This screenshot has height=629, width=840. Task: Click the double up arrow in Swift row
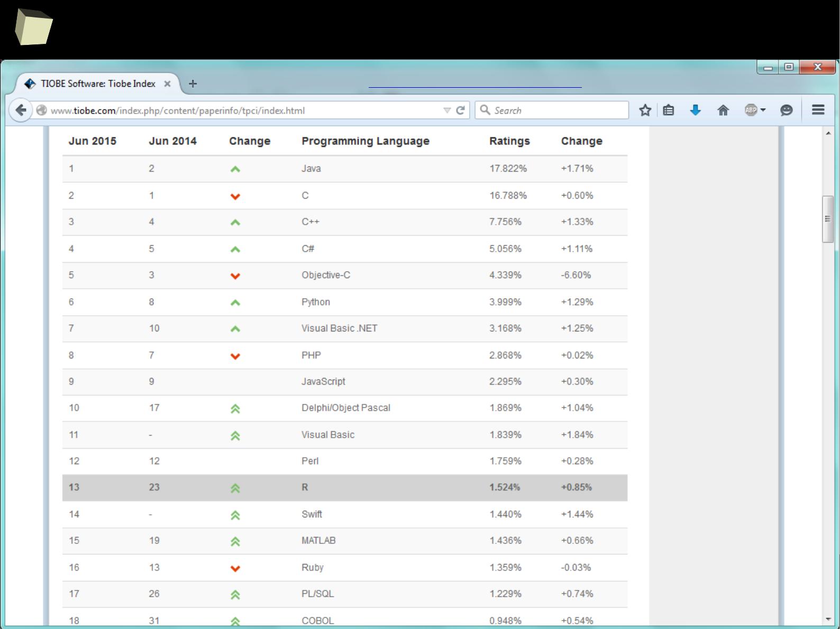pos(235,515)
